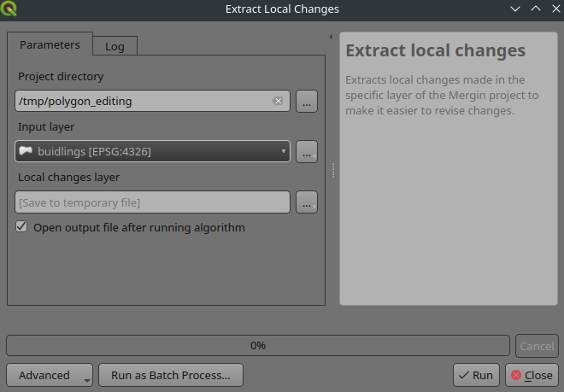Image resolution: width=564 pixels, height=392 pixels.
Task: Browse for the Project directory folder
Action: point(307,102)
